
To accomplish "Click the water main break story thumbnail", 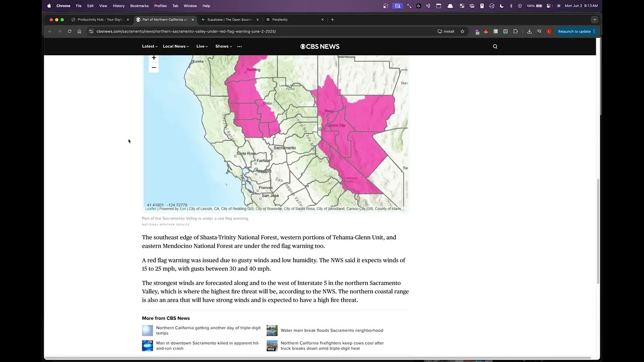I will (x=272, y=330).
